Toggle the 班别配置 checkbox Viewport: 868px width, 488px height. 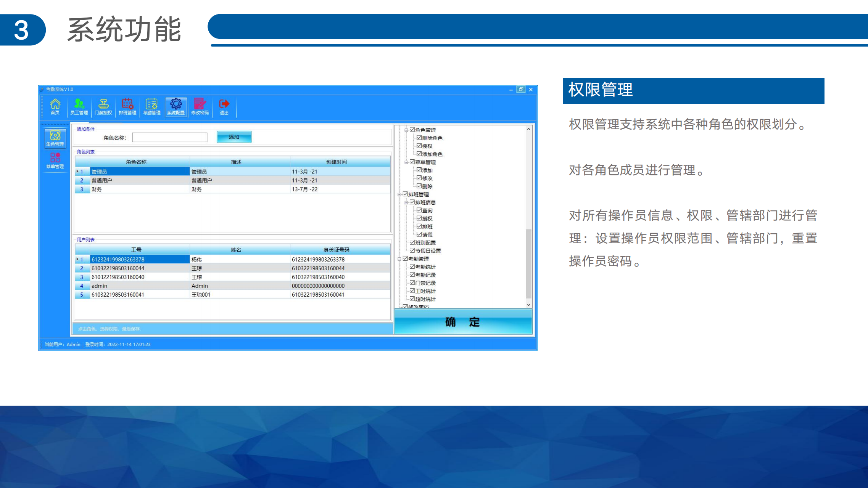412,242
